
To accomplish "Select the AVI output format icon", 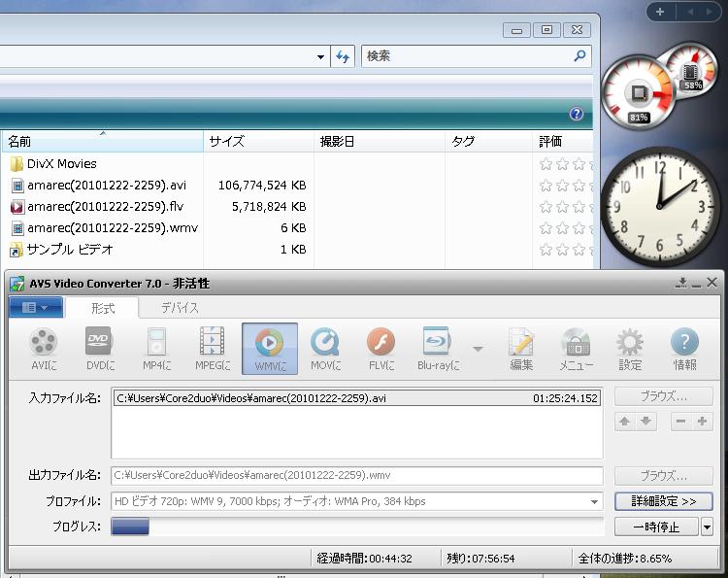I will (44, 350).
